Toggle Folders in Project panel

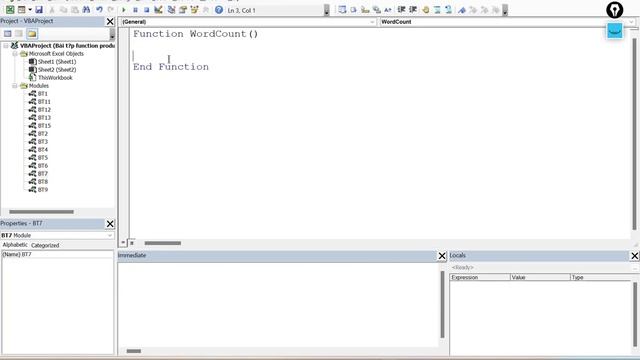[32, 34]
